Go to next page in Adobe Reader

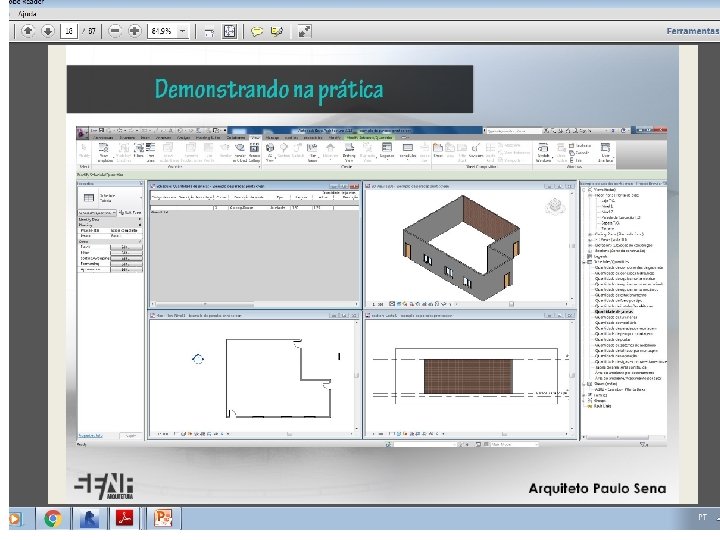point(47,31)
